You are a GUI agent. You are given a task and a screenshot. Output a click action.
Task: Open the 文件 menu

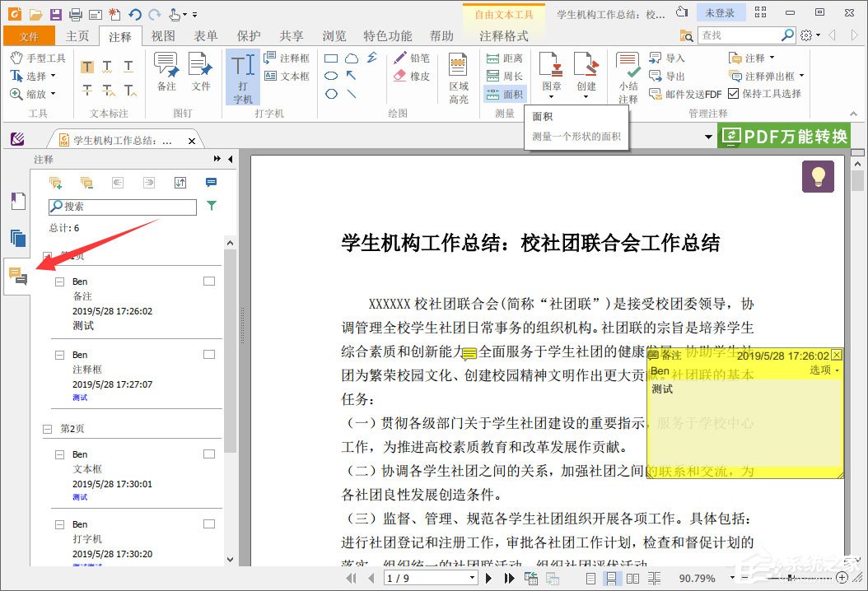[x=29, y=35]
